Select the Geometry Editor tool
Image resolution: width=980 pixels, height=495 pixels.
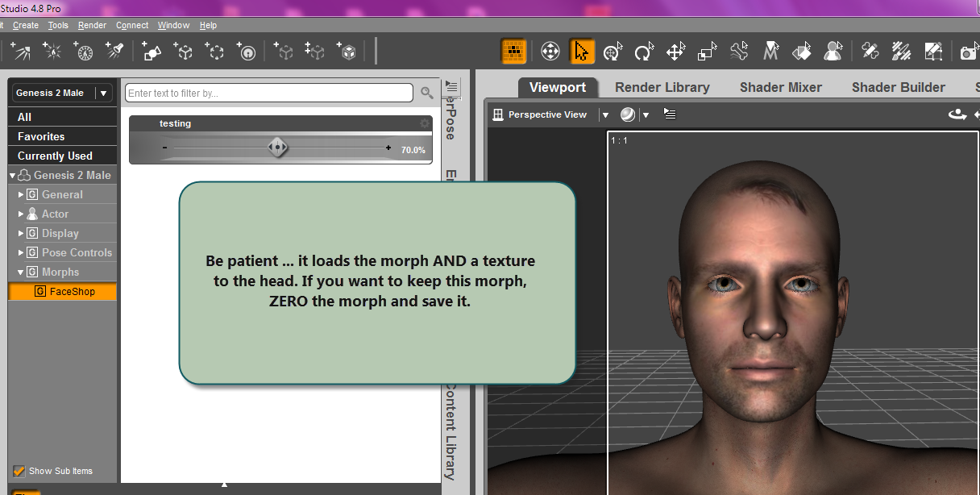coord(933,52)
